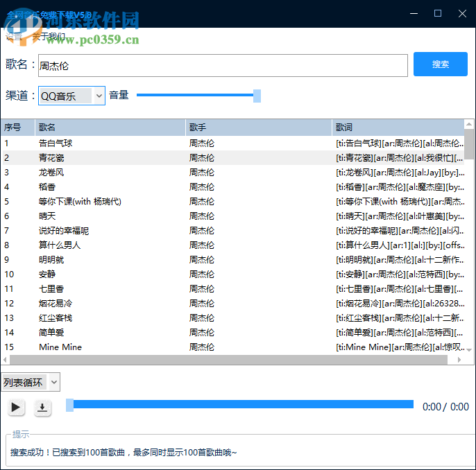Click the 歌名 search input field
The height and width of the screenshot is (470, 476).
(223, 65)
